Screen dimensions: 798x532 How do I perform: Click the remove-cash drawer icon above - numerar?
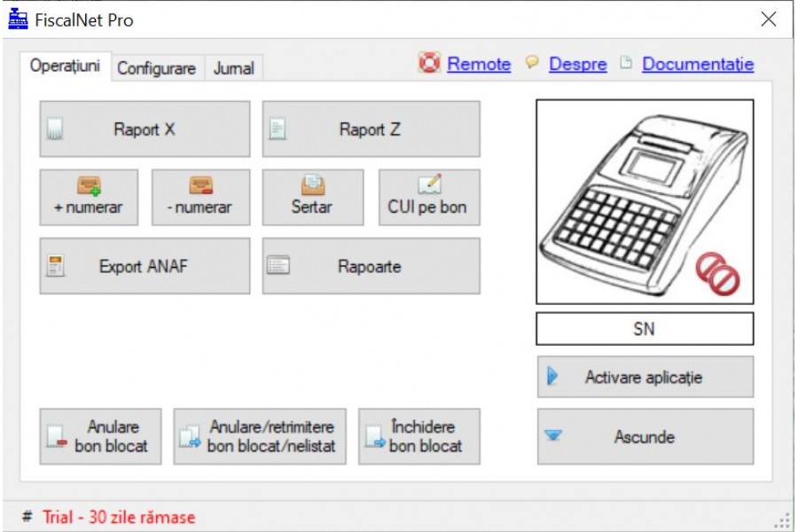(201, 186)
